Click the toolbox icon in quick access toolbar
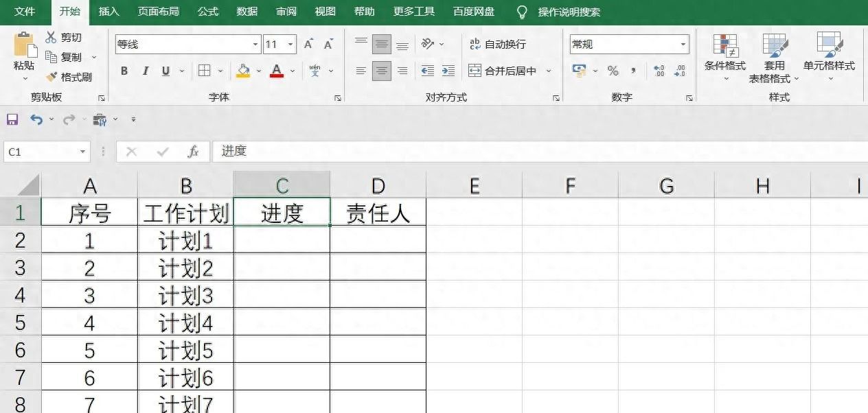This screenshot has width=868, height=413. pos(100,119)
